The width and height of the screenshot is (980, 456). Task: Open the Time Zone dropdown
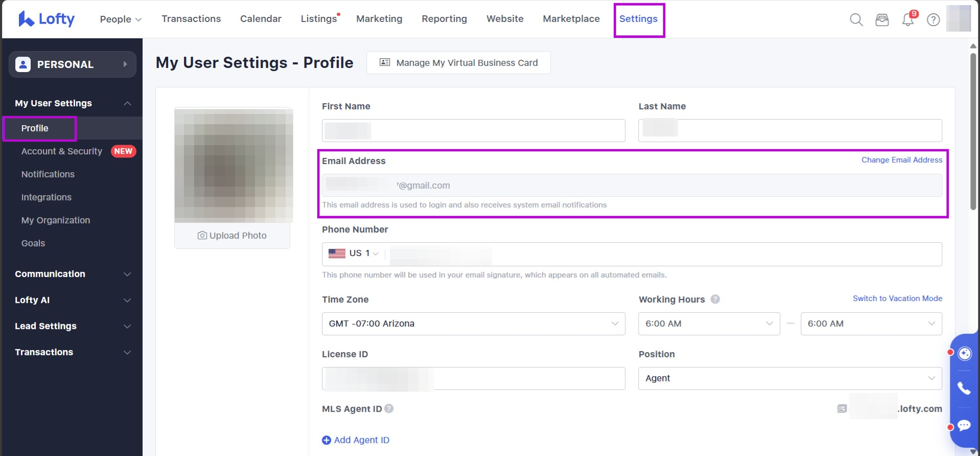click(473, 324)
